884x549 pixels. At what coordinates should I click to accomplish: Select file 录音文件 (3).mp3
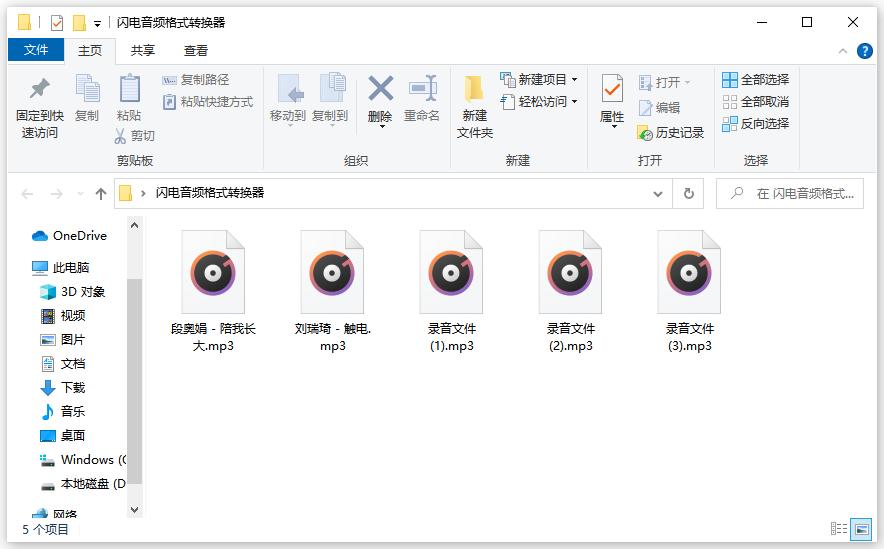689,291
